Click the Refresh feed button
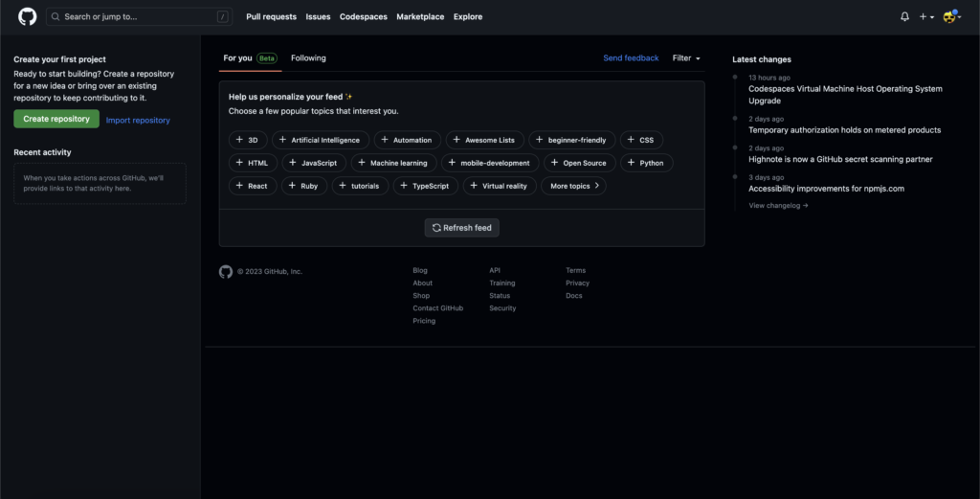Screen dimensions: 980x499 (462, 228)
